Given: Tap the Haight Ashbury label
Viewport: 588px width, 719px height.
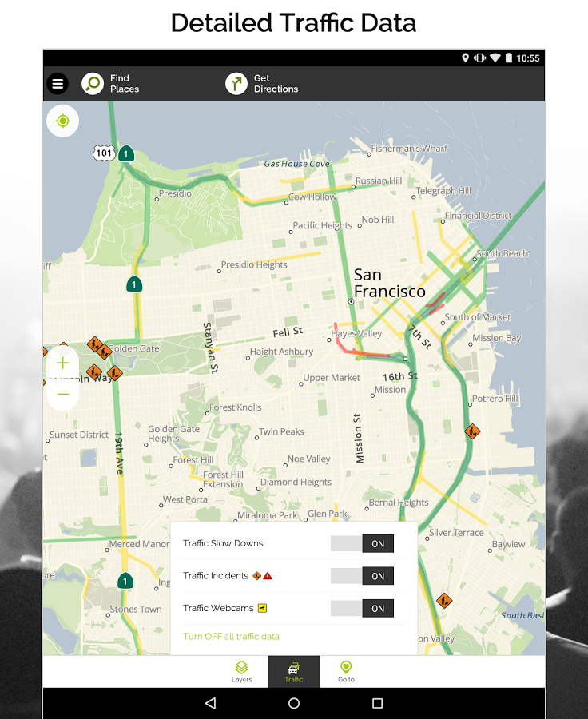Looking at the screenshot, I should coord(281,352).
